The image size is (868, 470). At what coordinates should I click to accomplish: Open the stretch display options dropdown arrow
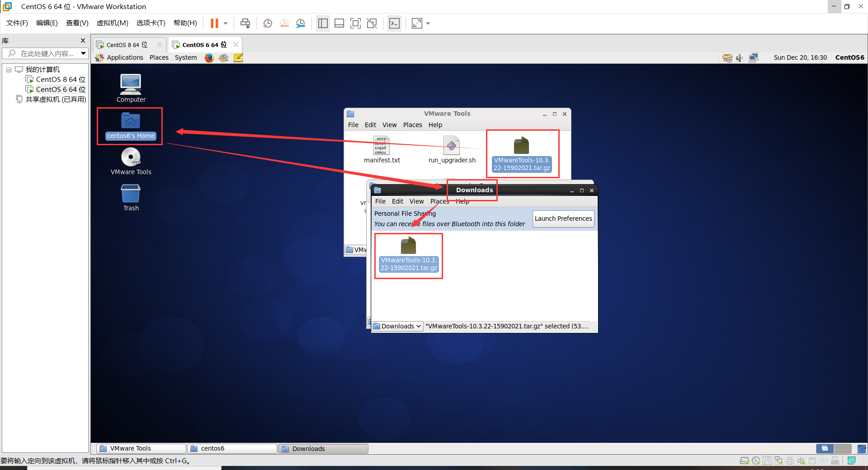(428, 24)
